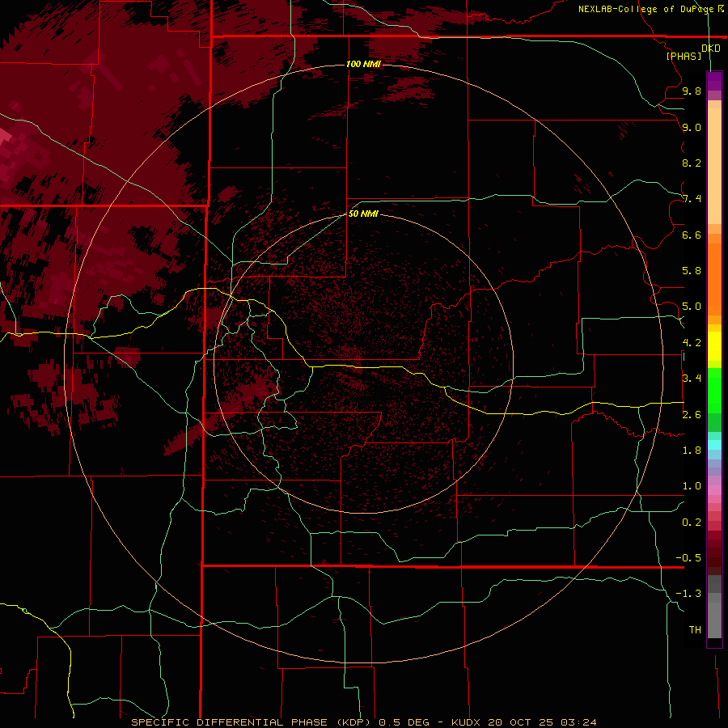Screen dimensions: 728x728
Task: Click the -1.3 legend value
Action: pos(688,594)
